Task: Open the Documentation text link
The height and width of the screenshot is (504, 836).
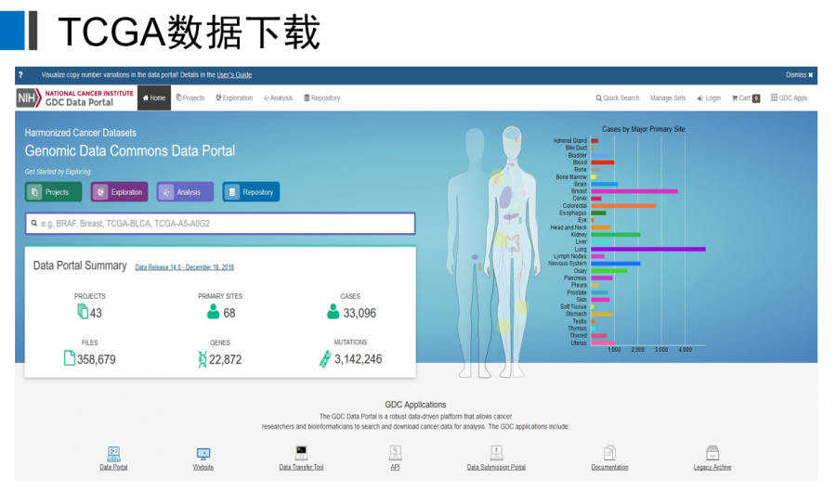Action: 610,467
